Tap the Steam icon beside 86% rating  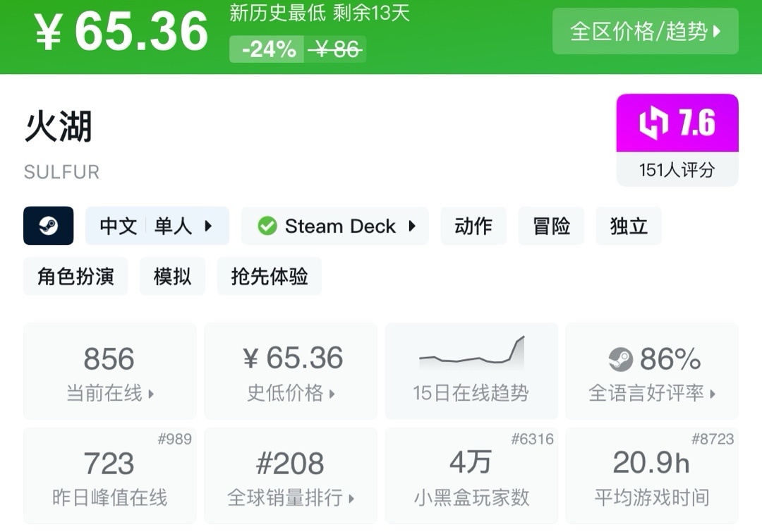click(x=621, y=359)
